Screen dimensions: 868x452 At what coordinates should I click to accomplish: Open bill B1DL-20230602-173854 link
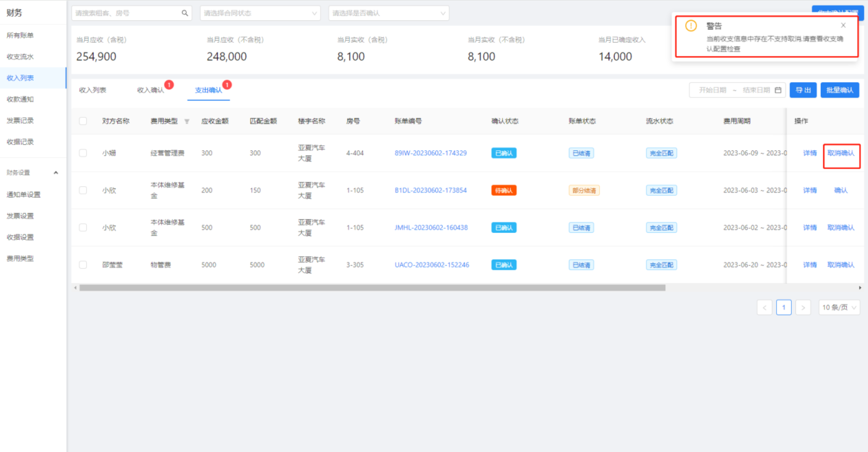(x=431, y=190)
